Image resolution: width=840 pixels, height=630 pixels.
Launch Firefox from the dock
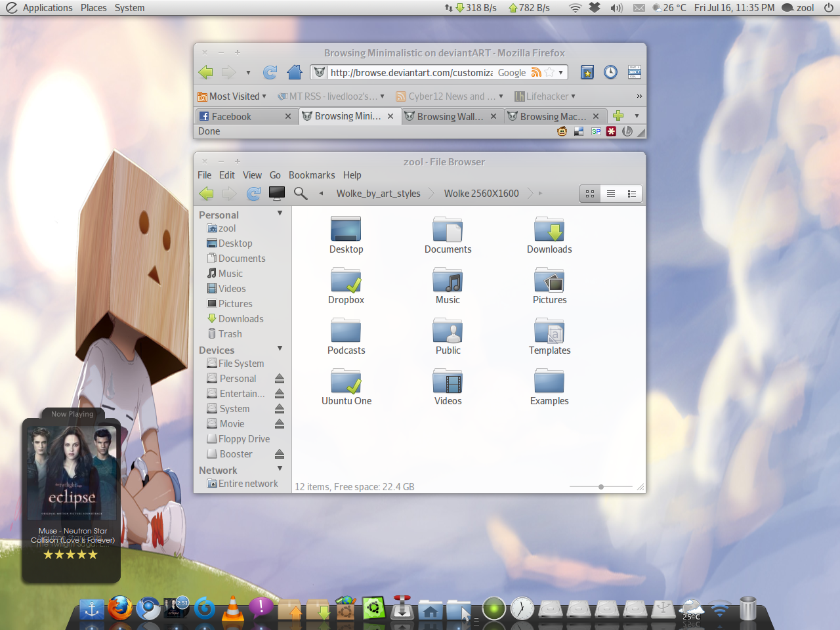point(120,608)
